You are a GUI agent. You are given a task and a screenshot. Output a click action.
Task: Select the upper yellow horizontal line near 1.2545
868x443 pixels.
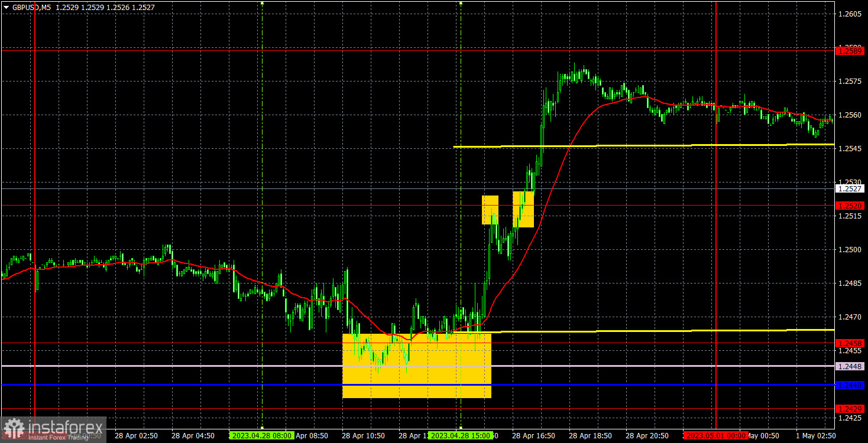[x=643, y=145]
